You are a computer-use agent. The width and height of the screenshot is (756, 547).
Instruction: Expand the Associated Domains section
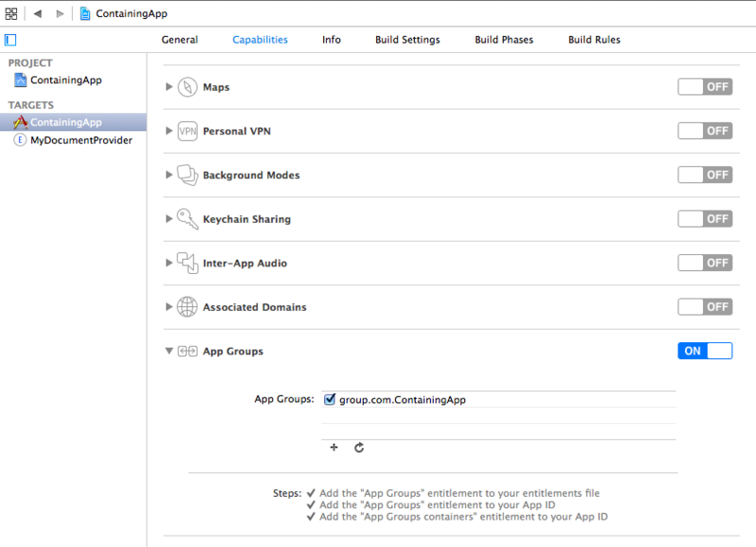coord(169,306)
